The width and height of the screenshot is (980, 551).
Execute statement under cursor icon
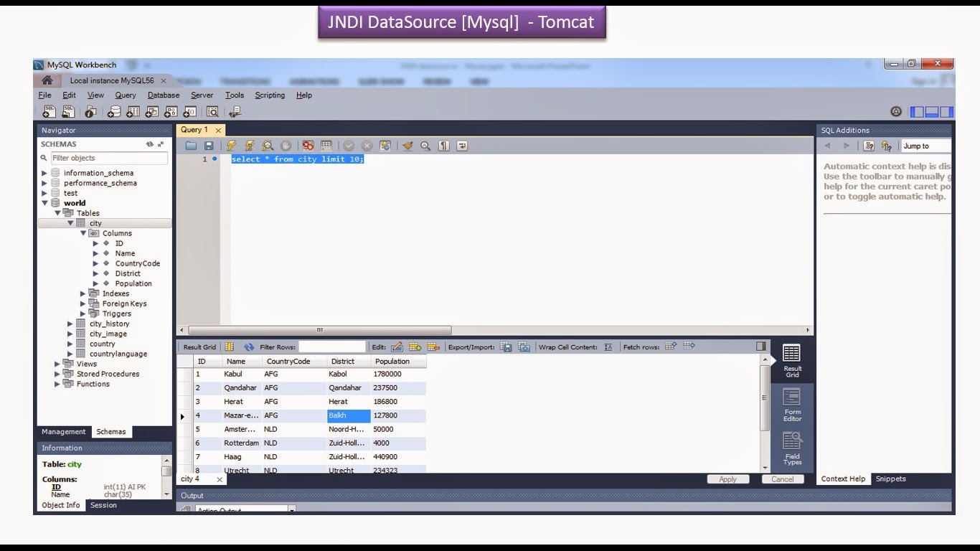click(250, 146)
